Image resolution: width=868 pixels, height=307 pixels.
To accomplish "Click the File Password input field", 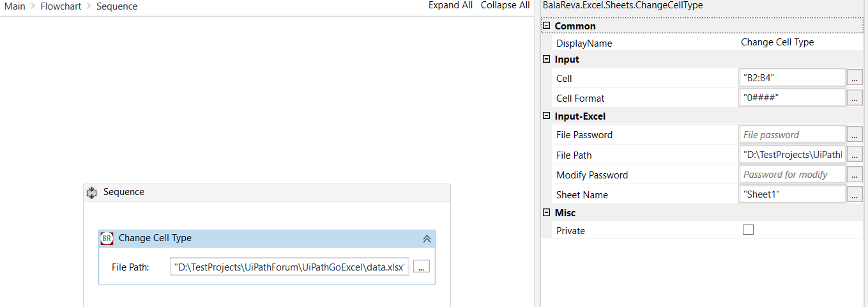I will point(792,135).
